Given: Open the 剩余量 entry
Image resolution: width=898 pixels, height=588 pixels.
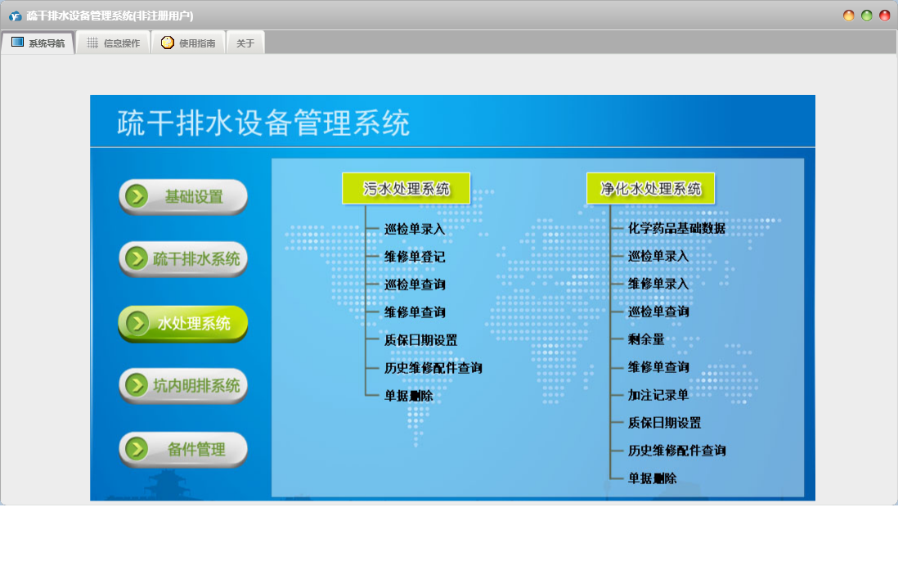Looking at the screenshot, I should coord(647,339).
